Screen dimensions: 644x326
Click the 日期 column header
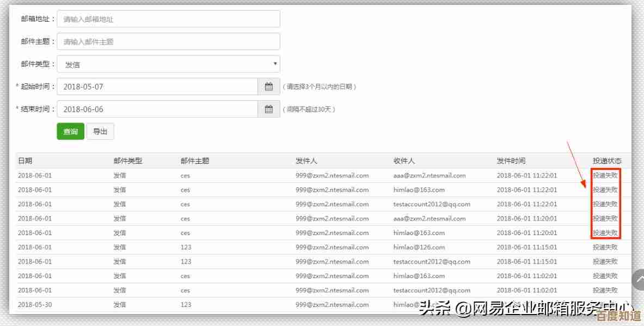pos(25,161)
